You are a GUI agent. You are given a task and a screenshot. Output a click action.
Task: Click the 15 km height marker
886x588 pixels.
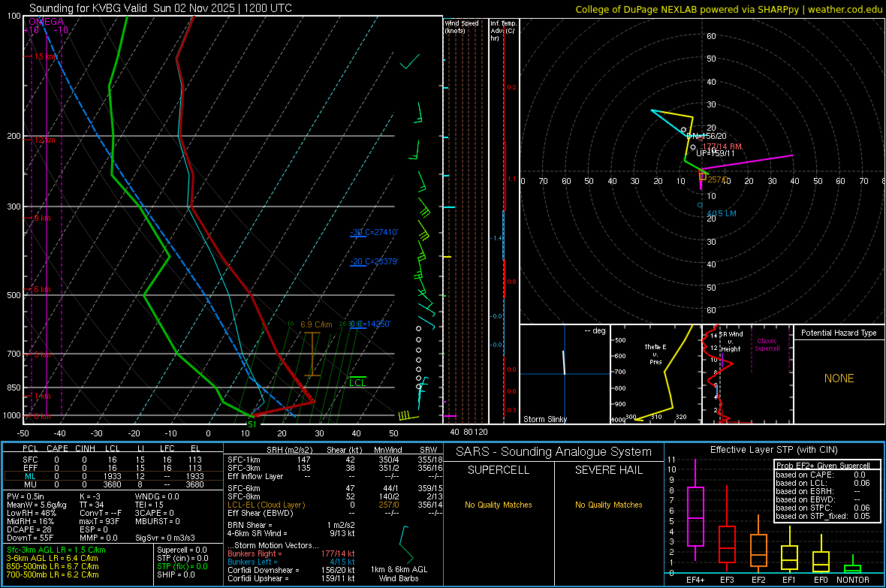(44, 56)
